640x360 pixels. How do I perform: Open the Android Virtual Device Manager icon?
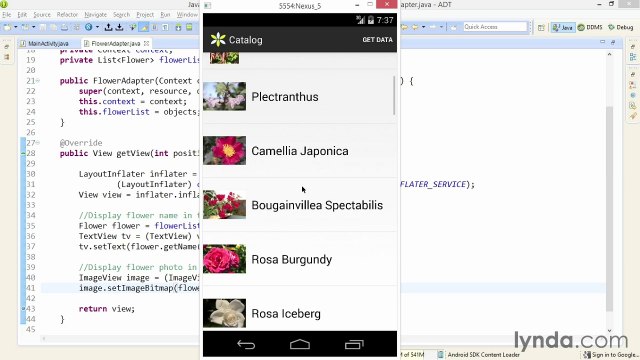(189, 27)
